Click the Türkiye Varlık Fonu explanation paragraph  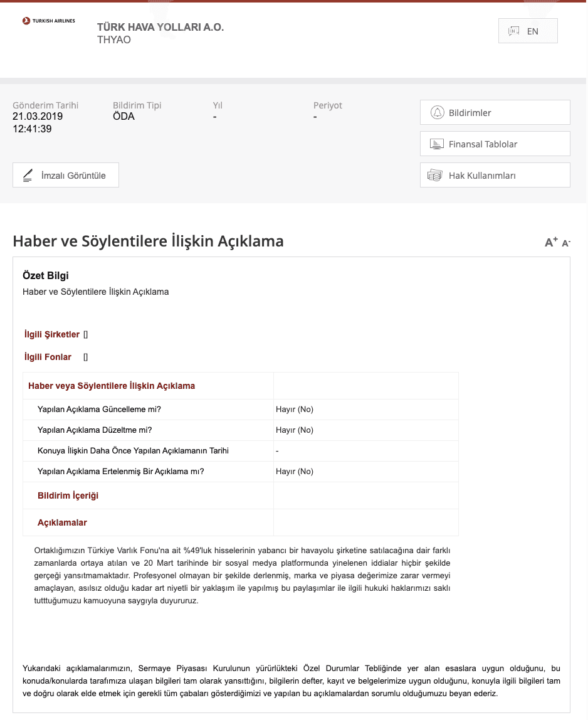point(242,575)
